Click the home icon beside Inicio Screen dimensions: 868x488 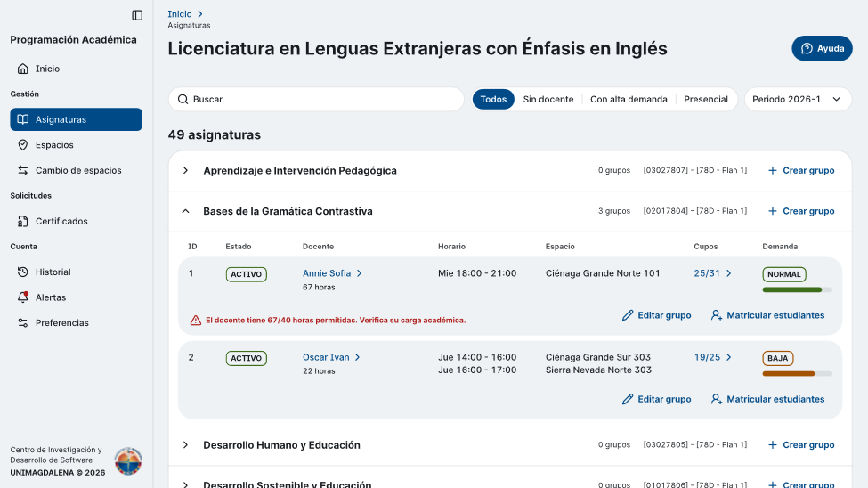pyautogui.click(x=22, y=69)
